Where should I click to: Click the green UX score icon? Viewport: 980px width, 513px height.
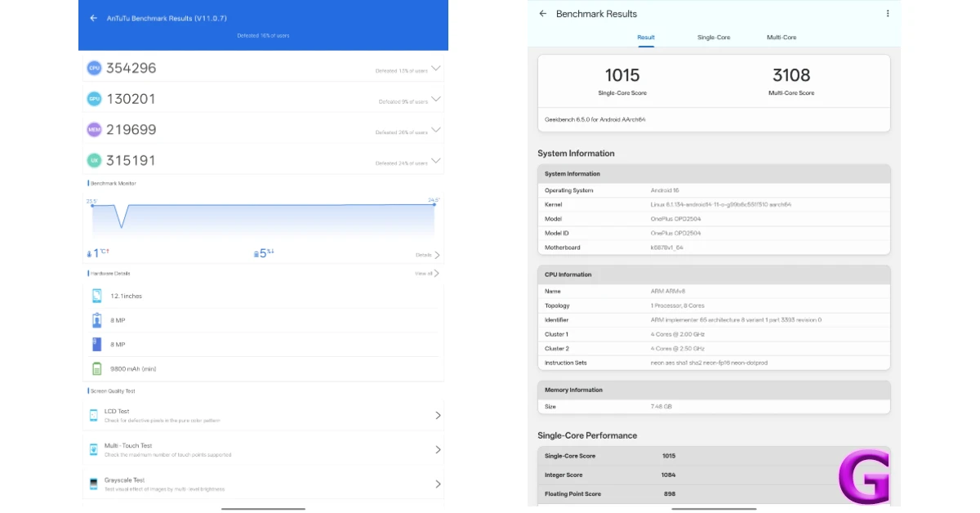[94, 161]
